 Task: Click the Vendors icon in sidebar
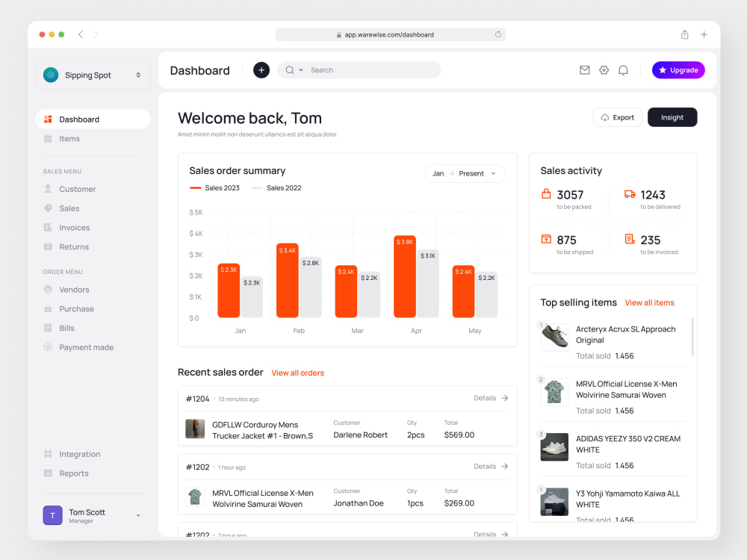(x=48, y=290)
